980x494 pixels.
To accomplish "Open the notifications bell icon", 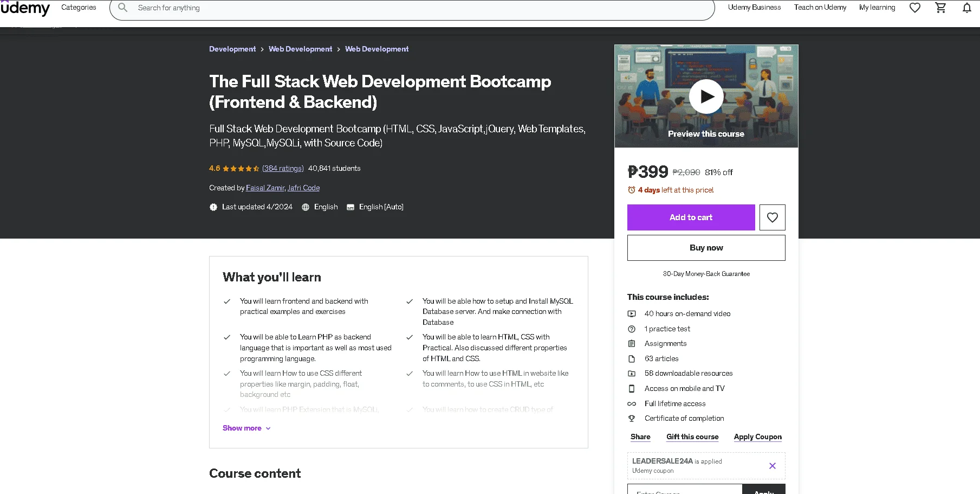I will tap(967, 8).
